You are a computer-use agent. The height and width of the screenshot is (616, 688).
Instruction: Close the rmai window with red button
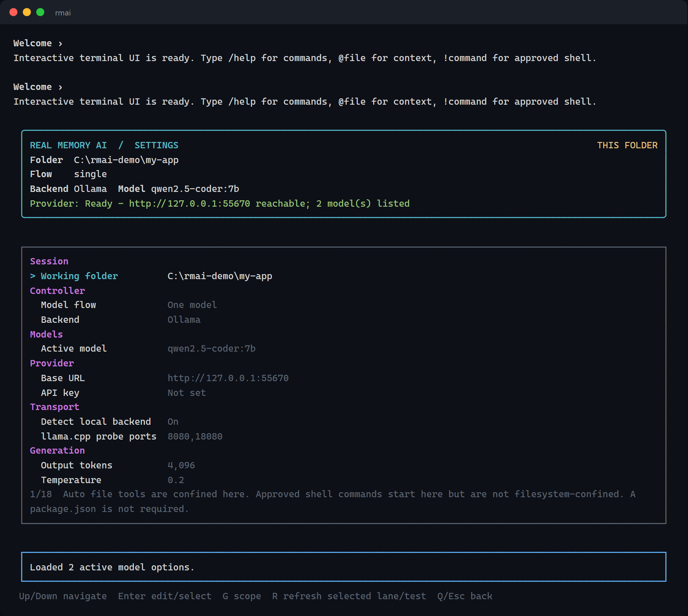(x=13, y=12)
